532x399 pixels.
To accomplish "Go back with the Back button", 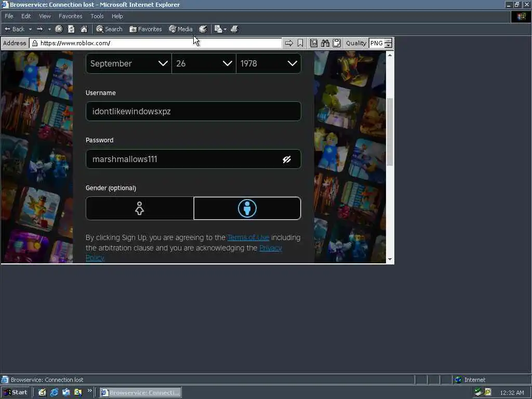I will (14, 29).
